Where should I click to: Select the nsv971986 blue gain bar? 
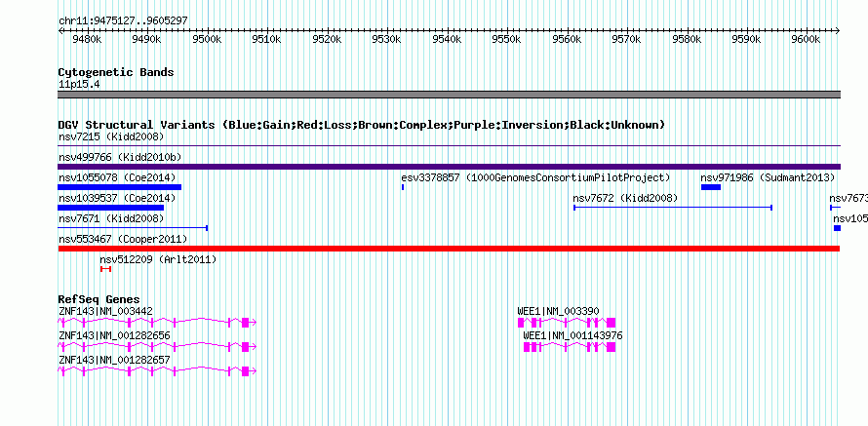pyautogui.click(x=711, y=187)
